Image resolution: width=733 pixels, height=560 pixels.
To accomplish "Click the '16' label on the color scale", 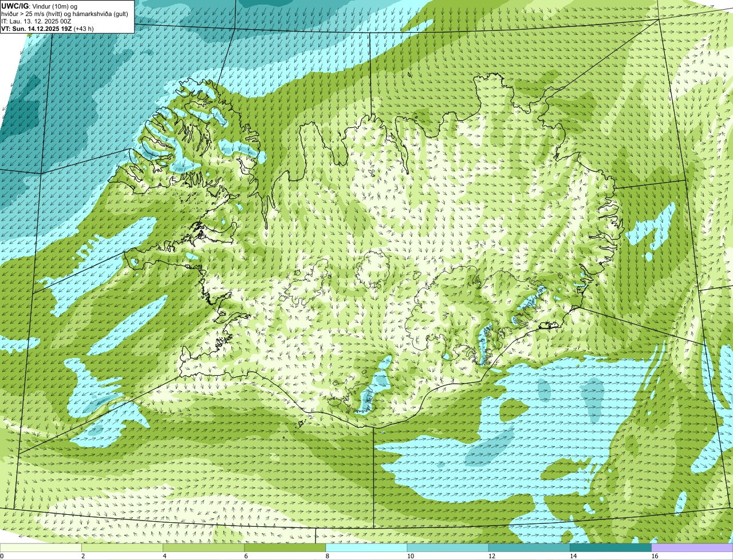I will click(654, 556).
